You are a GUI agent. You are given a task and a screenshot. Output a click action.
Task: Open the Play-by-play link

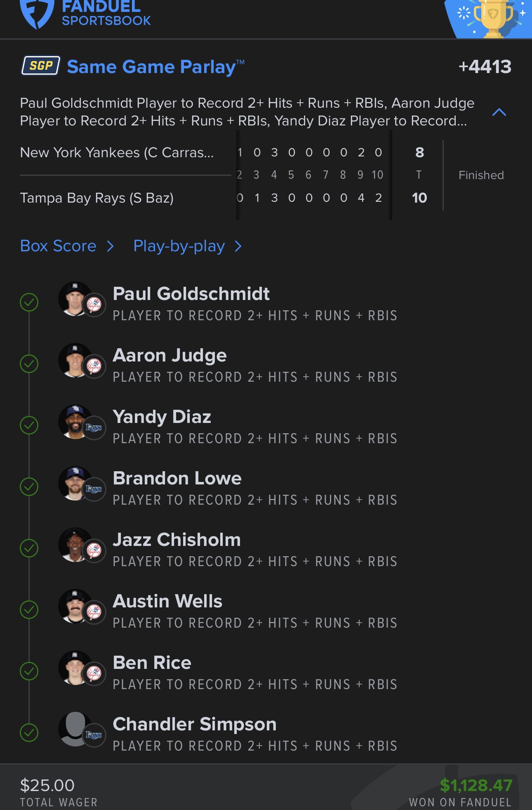point(179,246)
